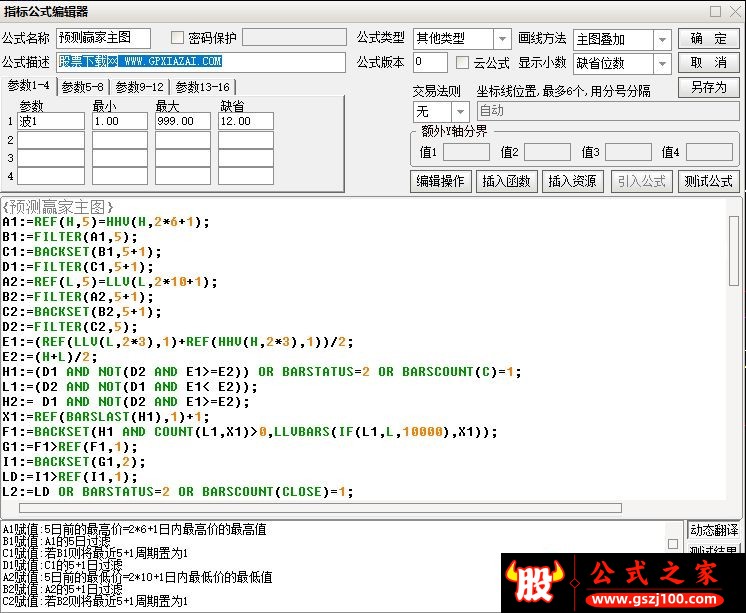This screenshot has width=746, height=613.
Task: Expand the 画线方法 dropdown
Action: point(662,40)
